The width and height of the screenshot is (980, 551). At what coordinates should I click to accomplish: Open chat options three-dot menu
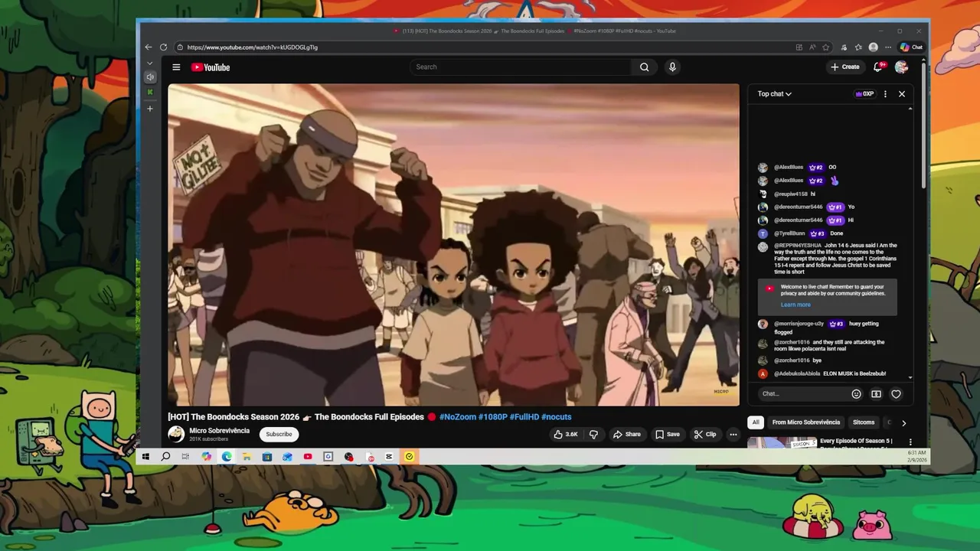[x=885, y=94]
